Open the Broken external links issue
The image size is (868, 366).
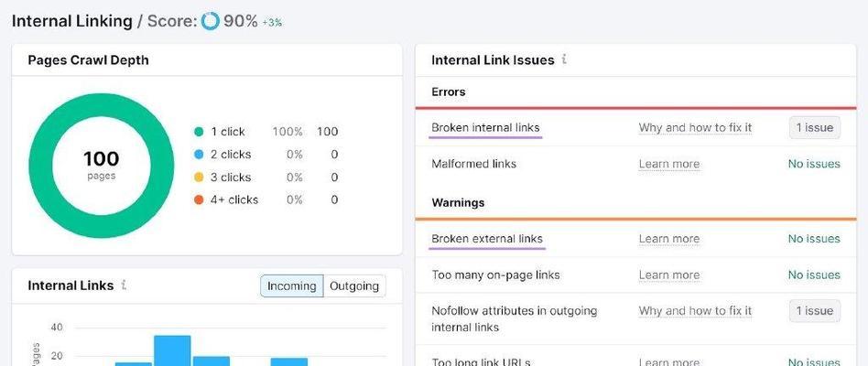pyautogui.click(x=487, y=239)
